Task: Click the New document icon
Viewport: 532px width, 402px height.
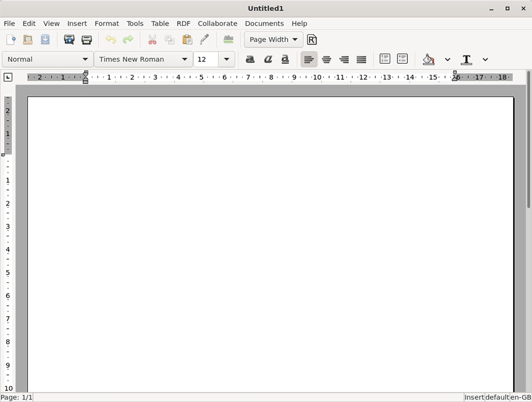Action: click(11, 39)
